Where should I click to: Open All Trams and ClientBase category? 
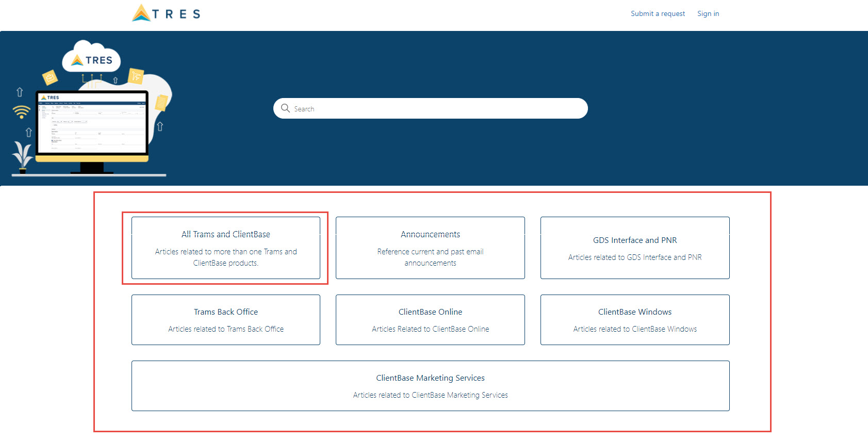pos(226,248)
